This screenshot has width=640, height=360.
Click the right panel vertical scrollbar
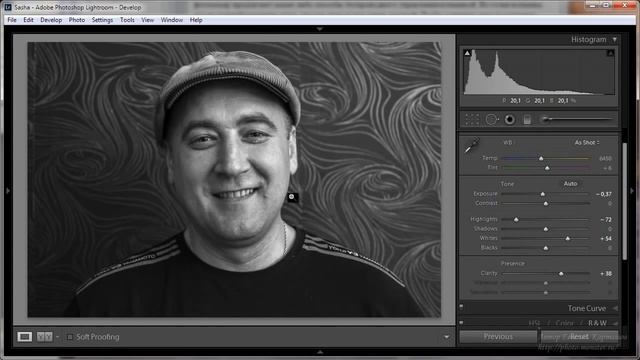click(x=624, y=201)
